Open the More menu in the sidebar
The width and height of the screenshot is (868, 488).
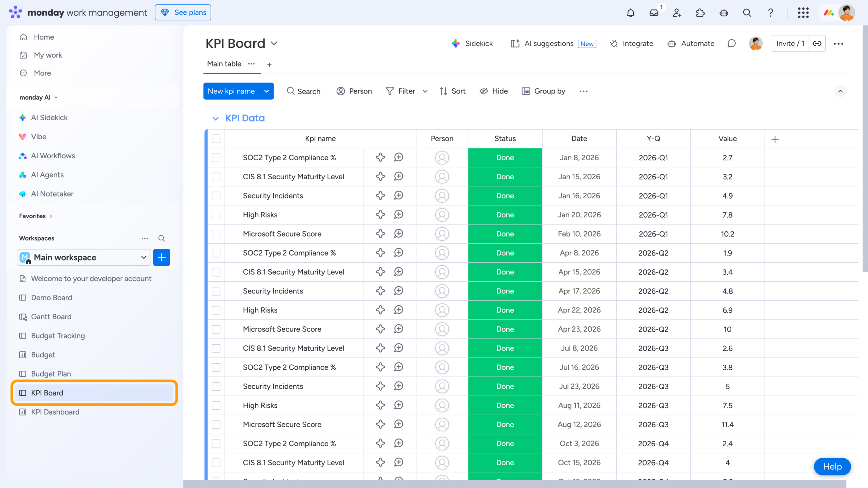tap(42, 73)
